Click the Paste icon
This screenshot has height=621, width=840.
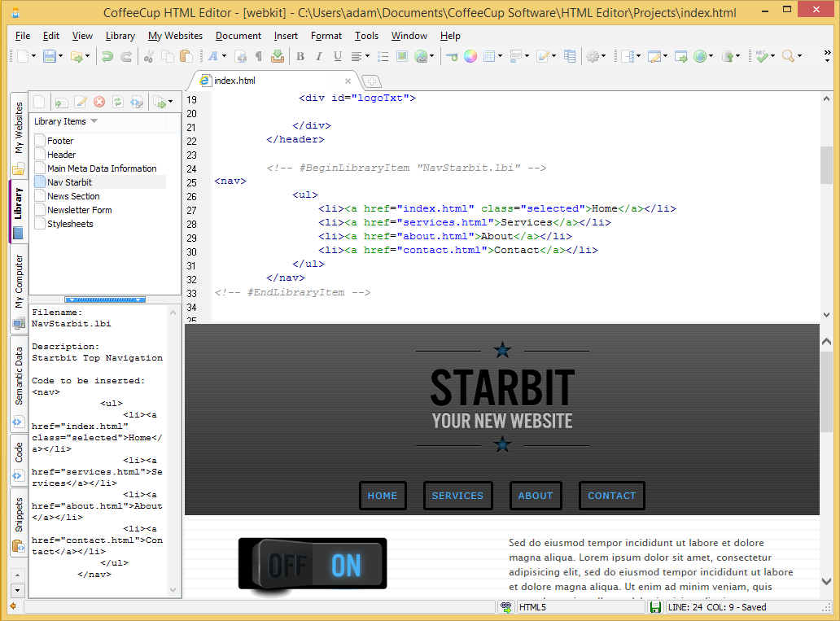(187, 56)
